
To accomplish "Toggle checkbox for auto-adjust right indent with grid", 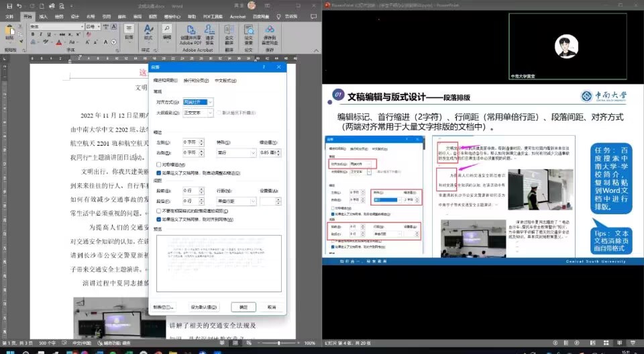I will point(158,172).
